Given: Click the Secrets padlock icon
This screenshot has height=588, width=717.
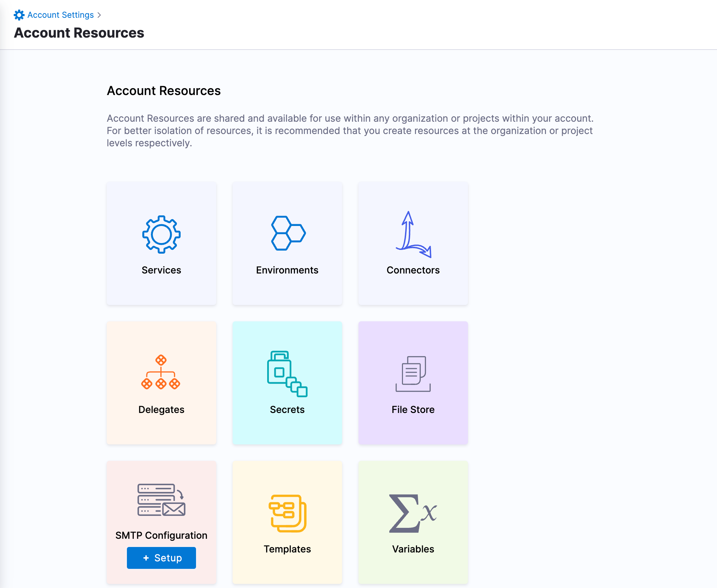Looking at the screenshot, I should coord(287,374).
